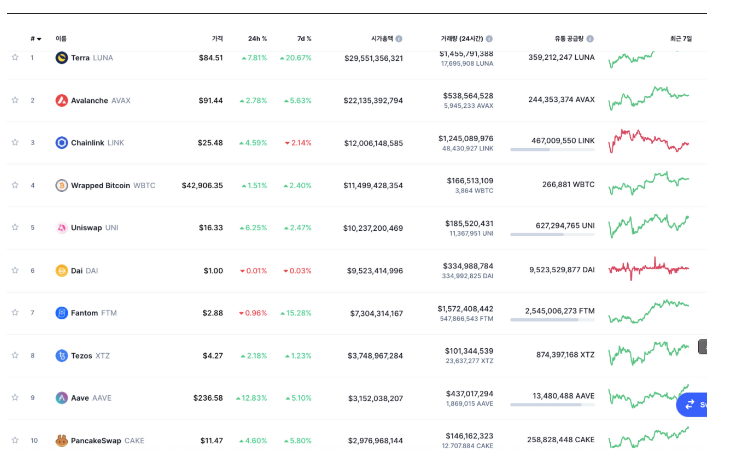
Task: Star Avalanche AVAX in watchlist
Action: coord(15,100)
